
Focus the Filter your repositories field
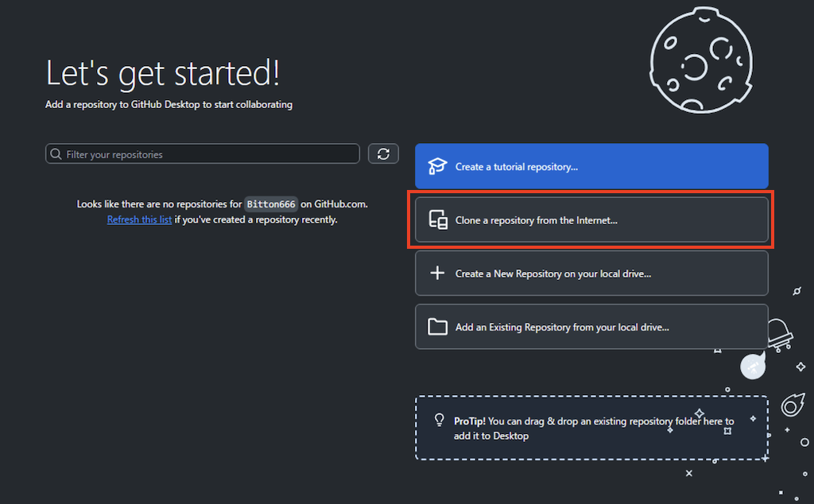203,153
